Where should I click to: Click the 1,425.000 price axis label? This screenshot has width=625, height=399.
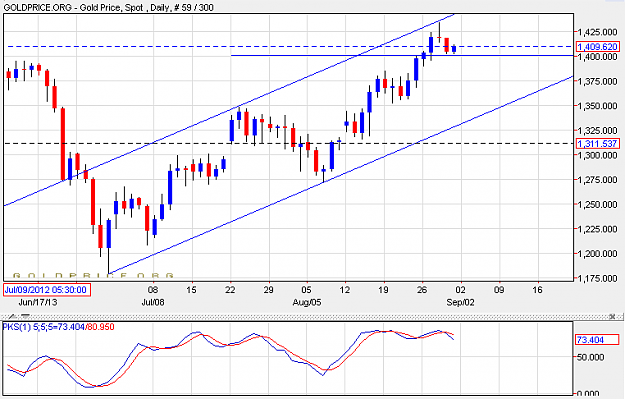pos(597,31)
